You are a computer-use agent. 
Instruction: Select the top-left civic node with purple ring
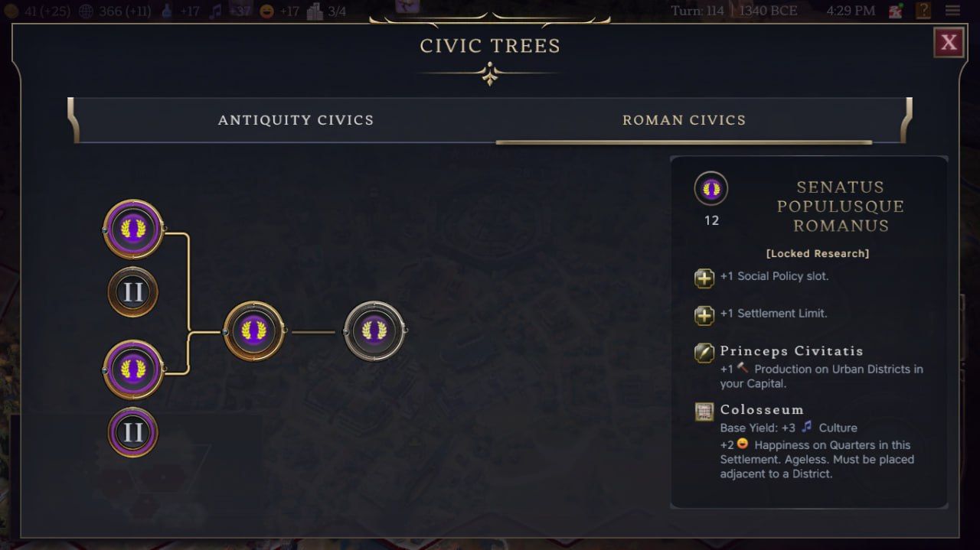(x=133, y=229)
